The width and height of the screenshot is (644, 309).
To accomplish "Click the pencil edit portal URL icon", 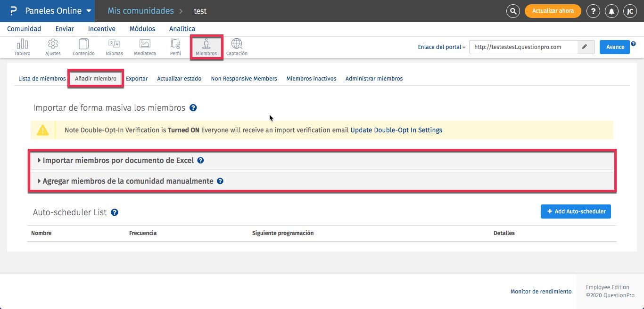I will pyautogui.click(x=585, y=47).
